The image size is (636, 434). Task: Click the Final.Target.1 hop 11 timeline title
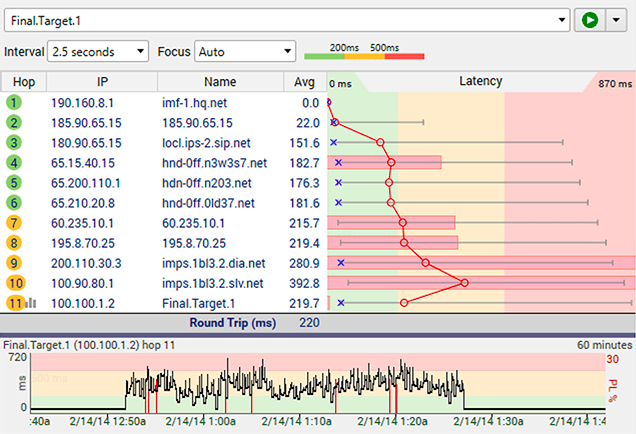pyautogui.click(x=89, y=345)
